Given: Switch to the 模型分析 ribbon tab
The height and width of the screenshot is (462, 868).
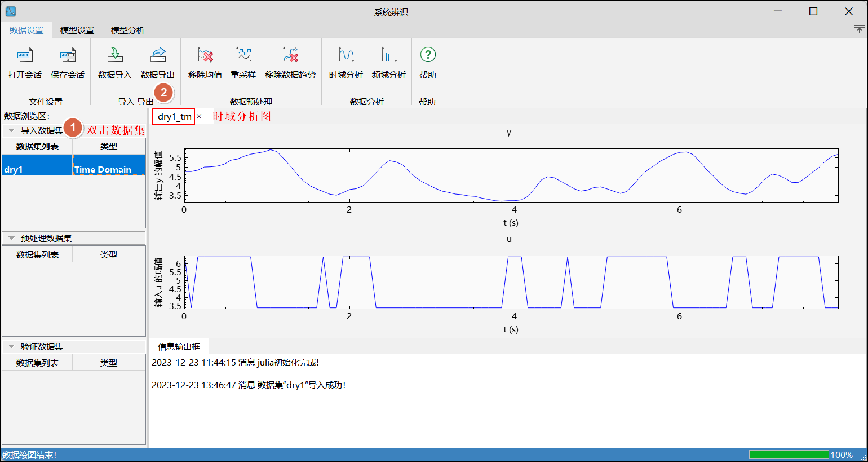Looking at the screenshot, I should 128,30.
